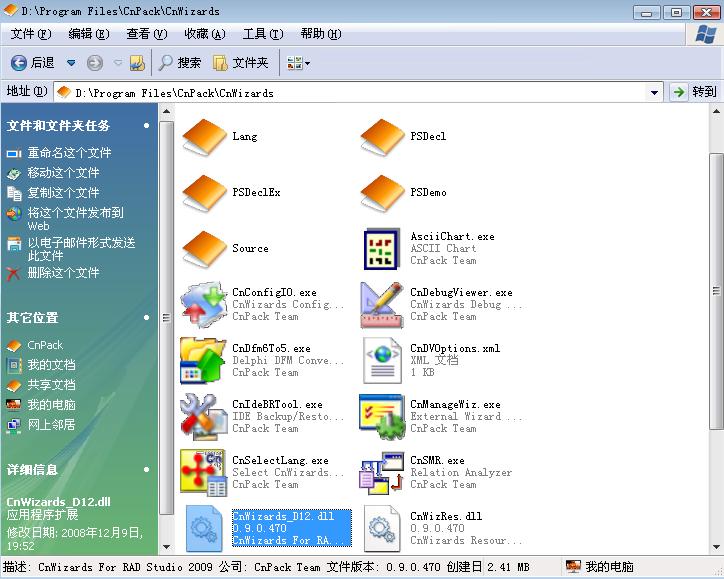This screenshot has height=579, width=724.
Task: Open the Lang folder
Action: pos(204,137)
